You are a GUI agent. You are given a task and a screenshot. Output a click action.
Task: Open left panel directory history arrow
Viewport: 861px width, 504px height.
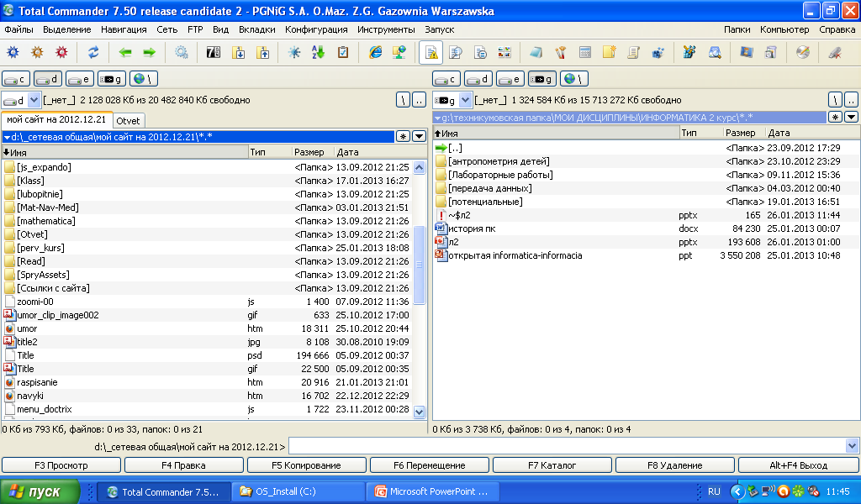(x=419, y=137)
